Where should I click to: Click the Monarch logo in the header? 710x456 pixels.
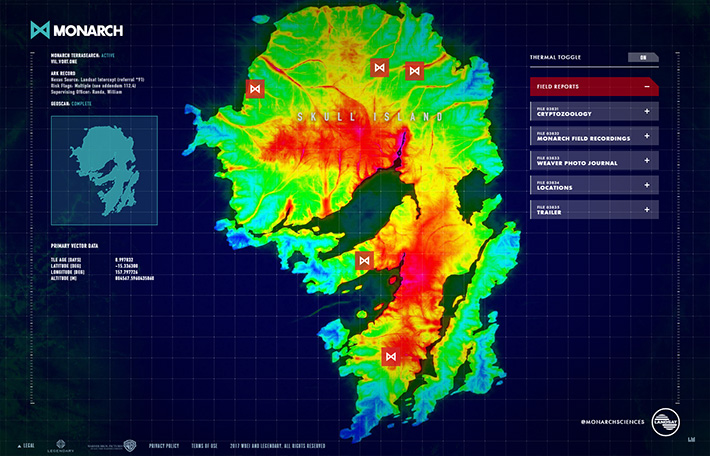tap(77, 30)
